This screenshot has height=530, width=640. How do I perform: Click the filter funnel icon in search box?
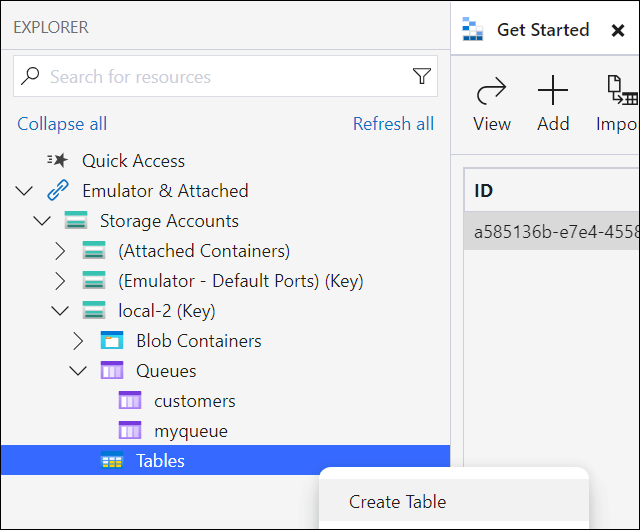[x=421, y=77]
